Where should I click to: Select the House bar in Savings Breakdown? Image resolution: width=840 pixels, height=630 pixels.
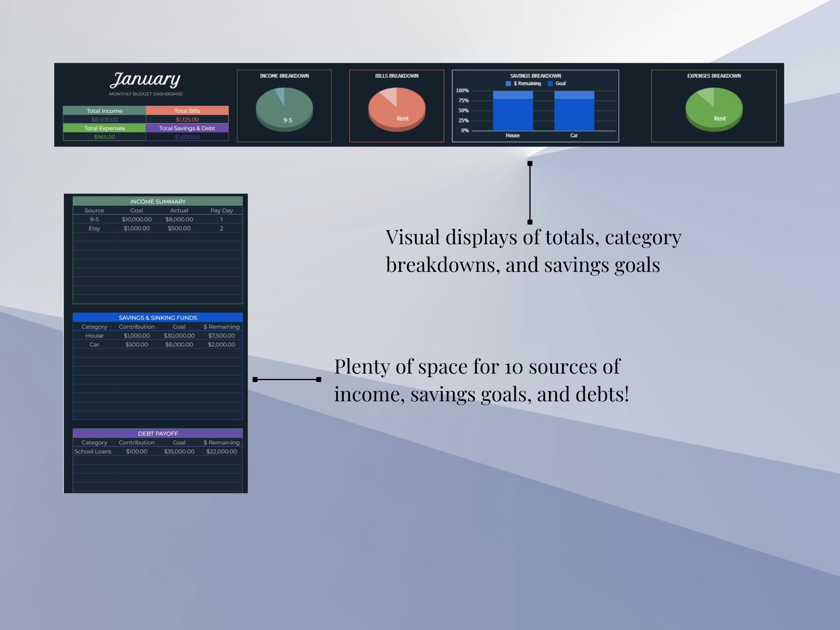[x=513, y=110]
